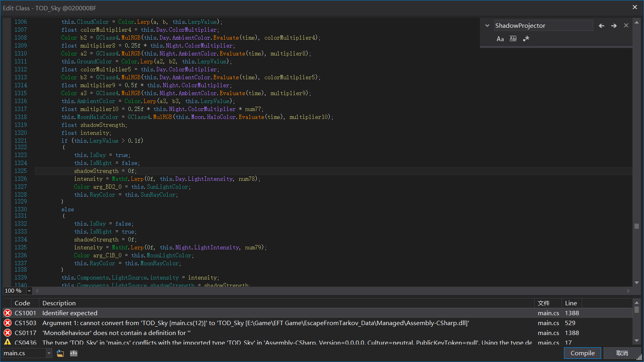Click the add assembly reference folder icon

60,353
